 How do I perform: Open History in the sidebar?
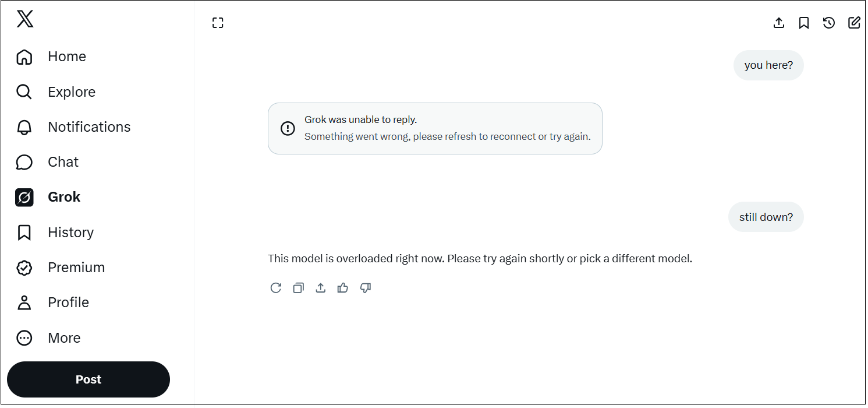pyautogui.click(x=70, y=233)
